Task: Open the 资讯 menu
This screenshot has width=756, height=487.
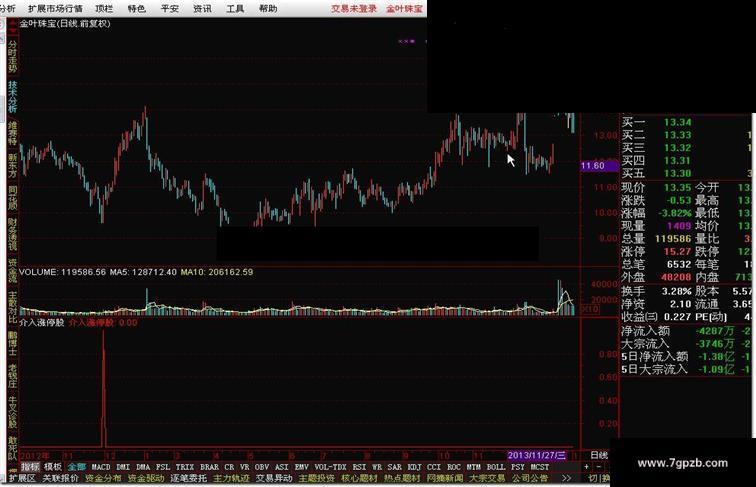Action: tap(202, 9)
